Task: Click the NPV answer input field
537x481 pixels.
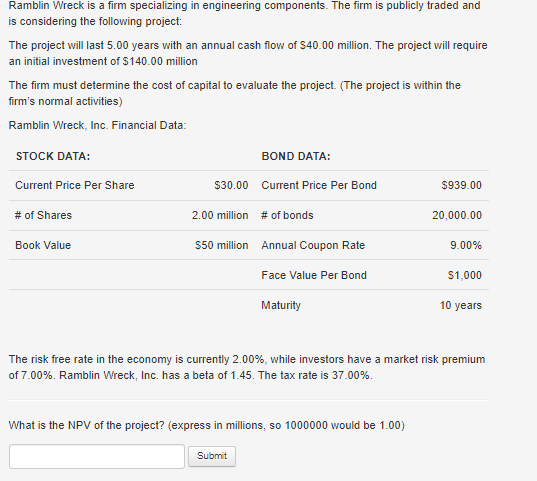Action: tap(97, 456)
